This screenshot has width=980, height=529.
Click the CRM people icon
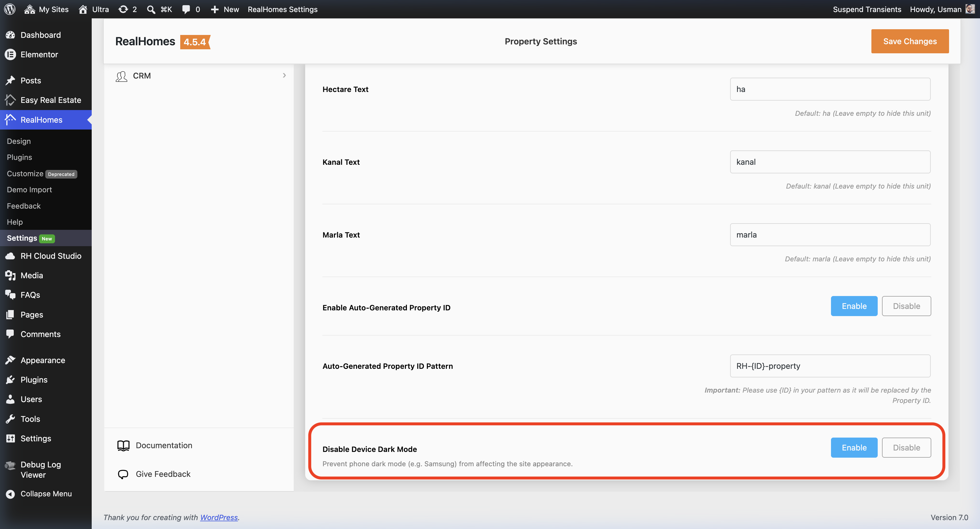tap(121, 76)
